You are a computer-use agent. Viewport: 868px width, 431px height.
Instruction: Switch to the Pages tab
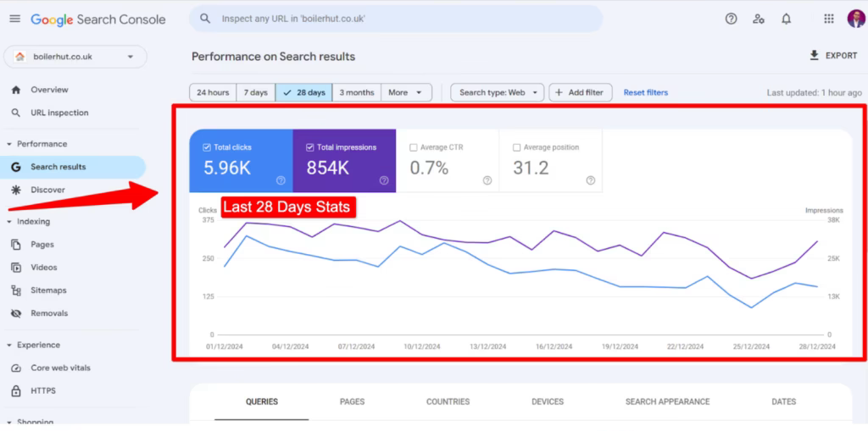point(352,401)
